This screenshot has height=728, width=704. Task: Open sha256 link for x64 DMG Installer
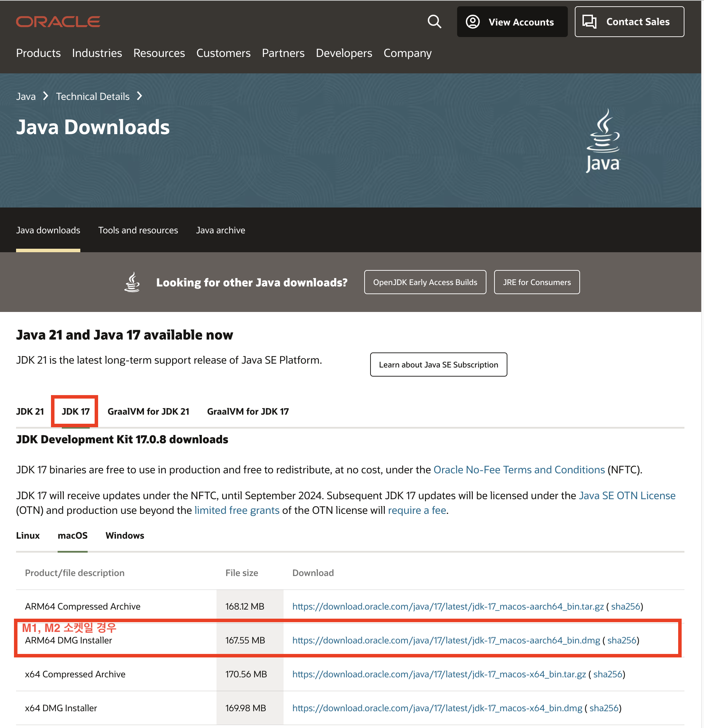[604, 708]
